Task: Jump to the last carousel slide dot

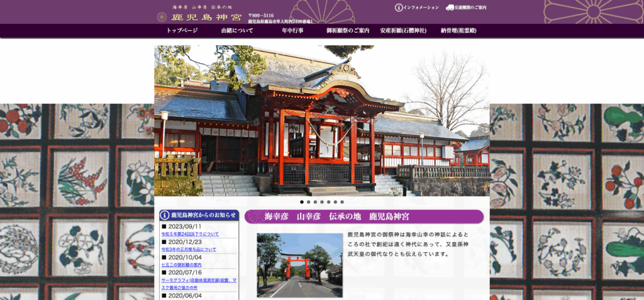Action: [341, 202]
